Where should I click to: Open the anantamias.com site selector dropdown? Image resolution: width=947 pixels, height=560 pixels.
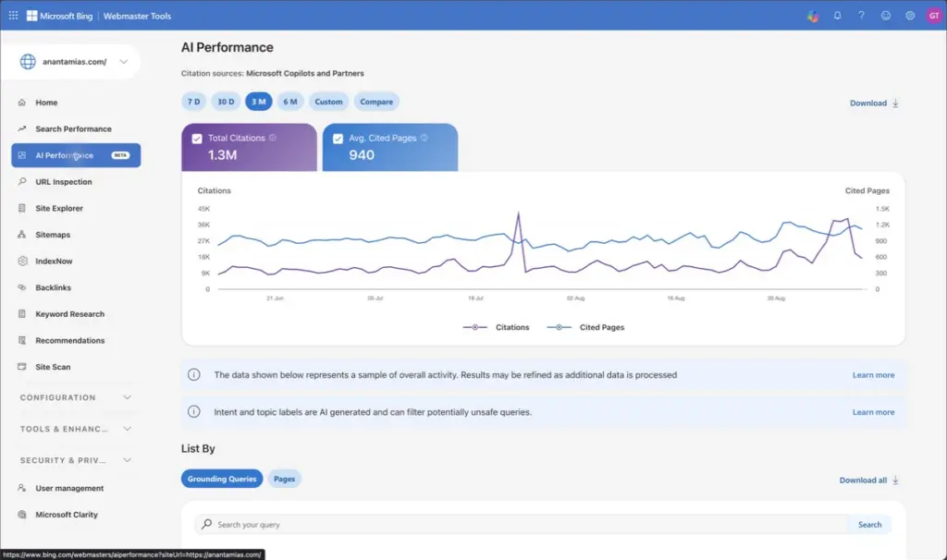71,62
